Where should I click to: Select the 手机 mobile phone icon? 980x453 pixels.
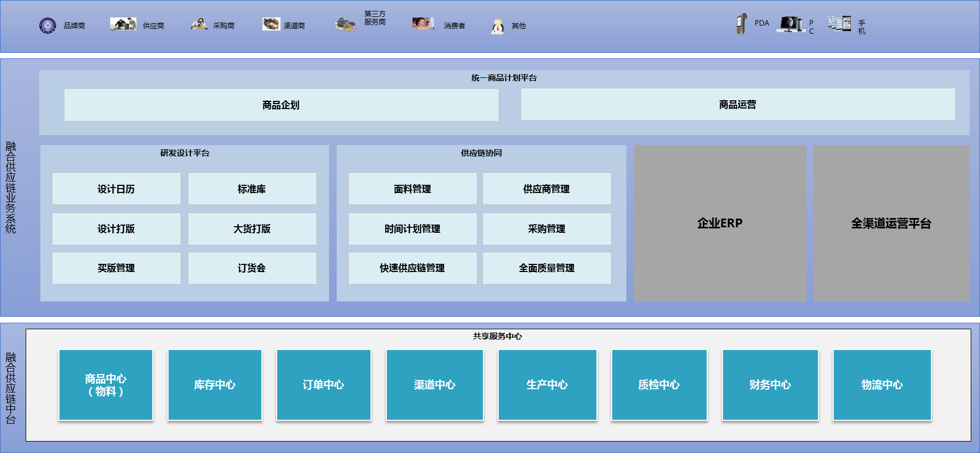839,23
